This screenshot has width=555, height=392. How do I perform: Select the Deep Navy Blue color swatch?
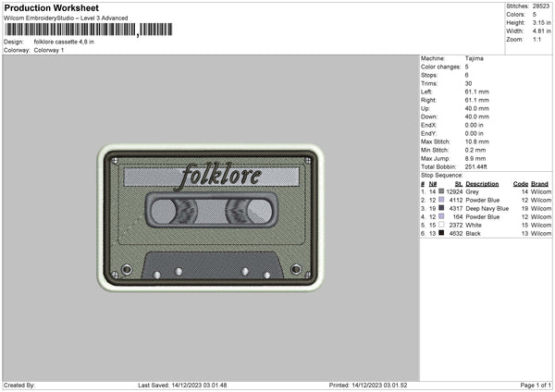coord(441,208)
